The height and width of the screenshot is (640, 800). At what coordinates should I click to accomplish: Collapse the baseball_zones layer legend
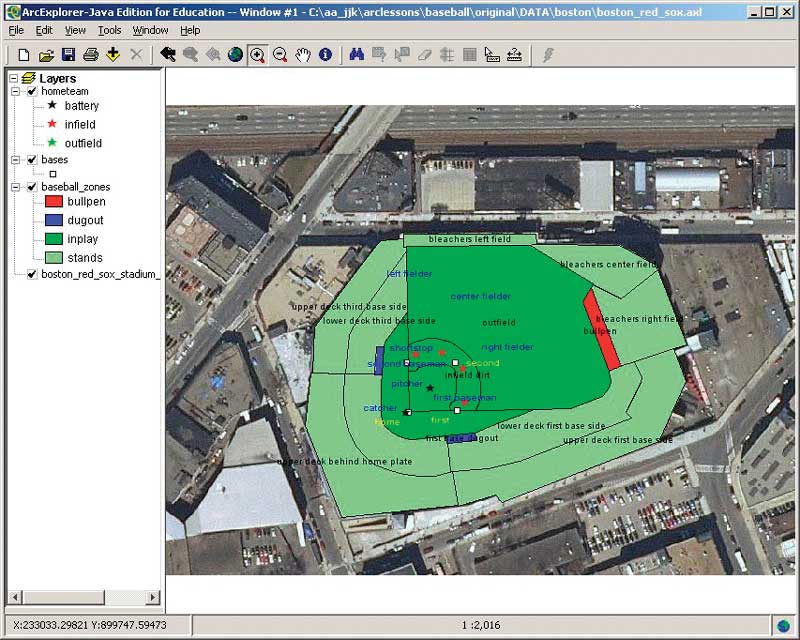[x=16, y=187]
